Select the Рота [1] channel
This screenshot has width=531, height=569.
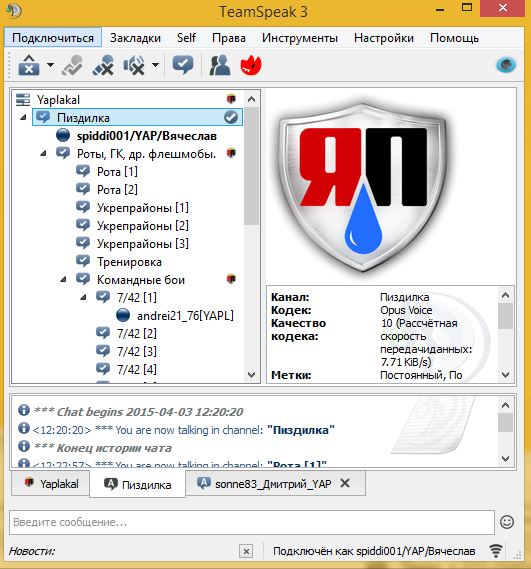[x=117, y=171]
